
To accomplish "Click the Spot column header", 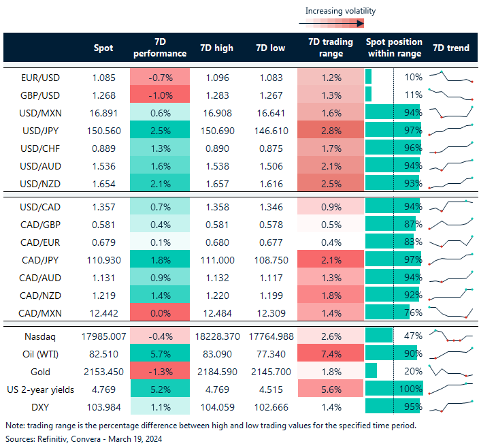I will [103, 48].
